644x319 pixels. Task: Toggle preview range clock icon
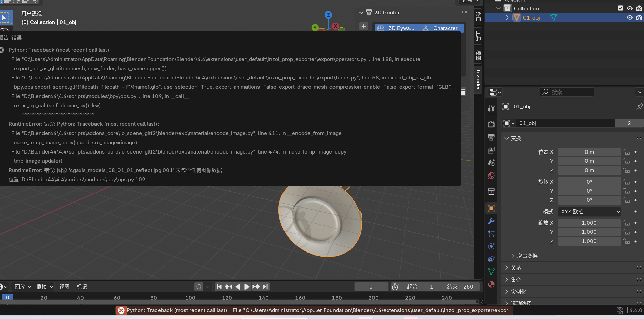click(395, 286)
